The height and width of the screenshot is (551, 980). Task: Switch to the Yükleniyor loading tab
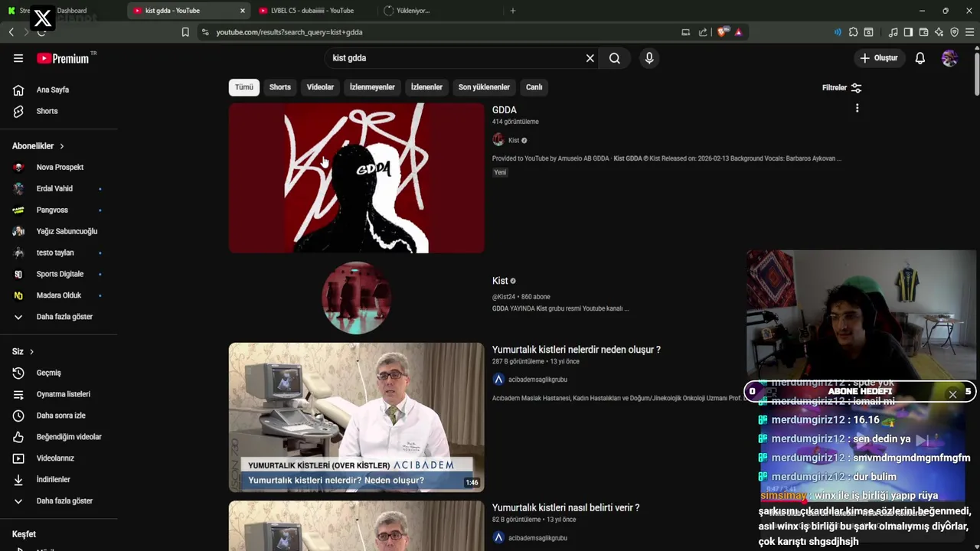pyautogui.click(x=413, y=11)
